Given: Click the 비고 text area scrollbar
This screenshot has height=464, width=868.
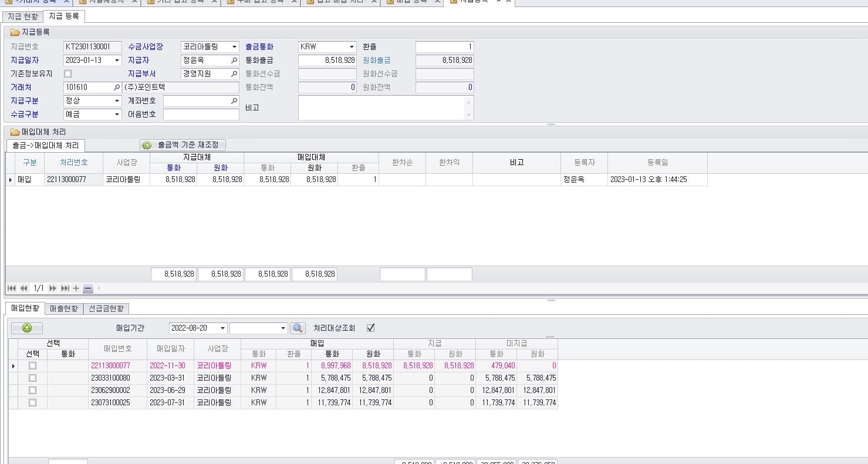Looking at the screenshot, I should click(468, 108).
